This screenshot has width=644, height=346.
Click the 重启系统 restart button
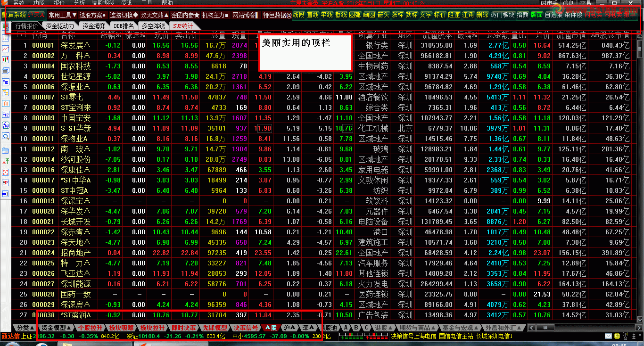(13, 15)
